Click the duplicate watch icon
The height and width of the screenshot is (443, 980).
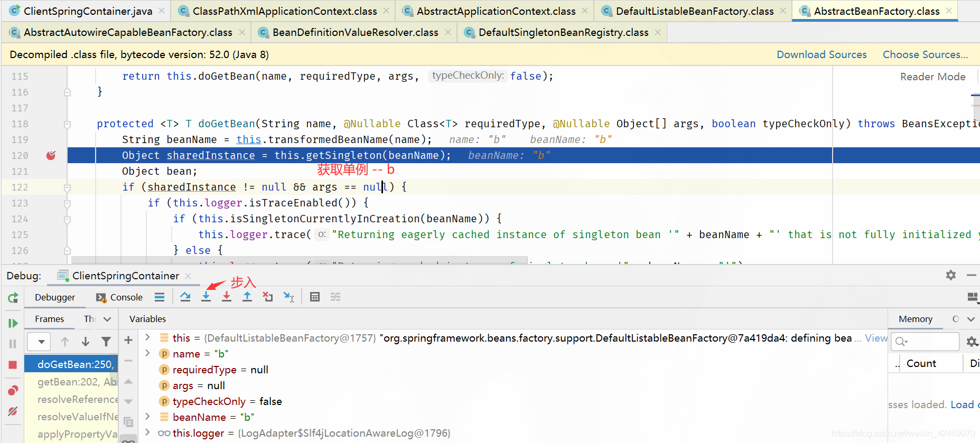coord(128,421)
